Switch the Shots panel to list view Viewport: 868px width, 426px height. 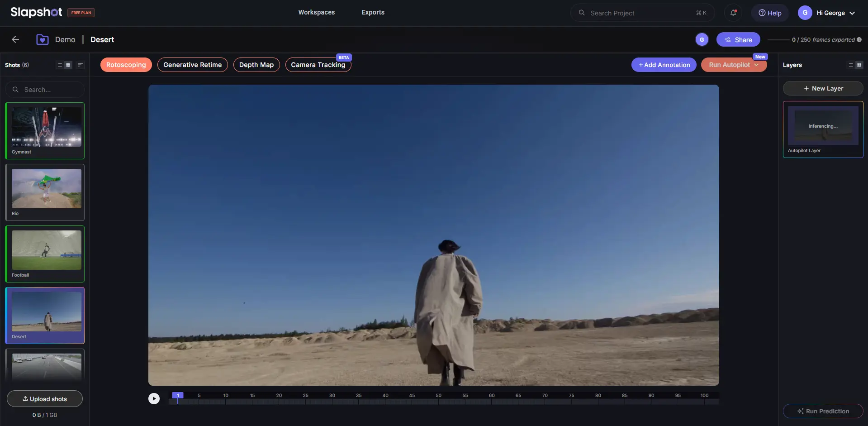tap(60, 65)
